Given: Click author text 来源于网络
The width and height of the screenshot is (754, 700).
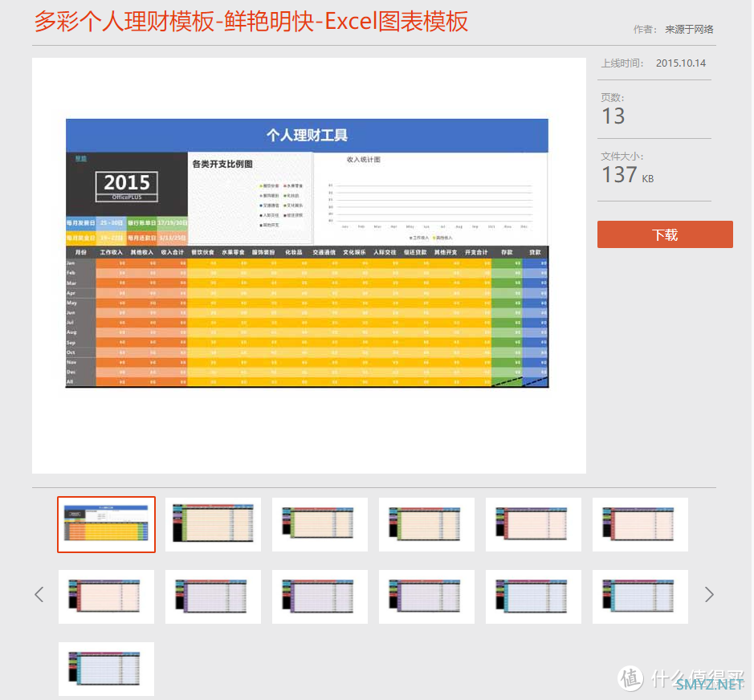Looking at the screenshot, I should (689, 30).
